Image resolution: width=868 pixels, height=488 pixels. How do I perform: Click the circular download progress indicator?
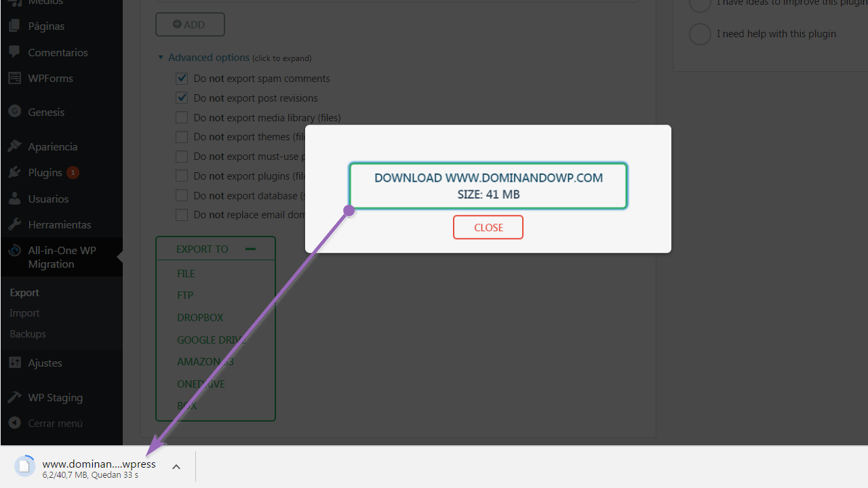click(x=25, y=466)
